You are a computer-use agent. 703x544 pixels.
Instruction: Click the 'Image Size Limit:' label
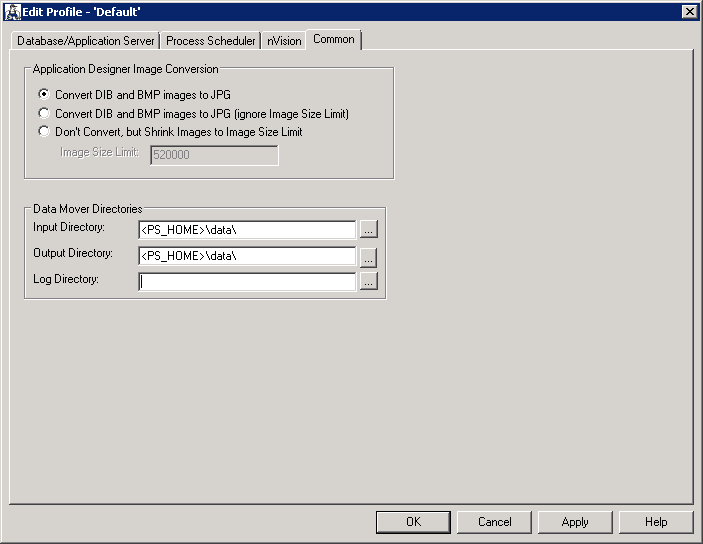tap(99, 152)
